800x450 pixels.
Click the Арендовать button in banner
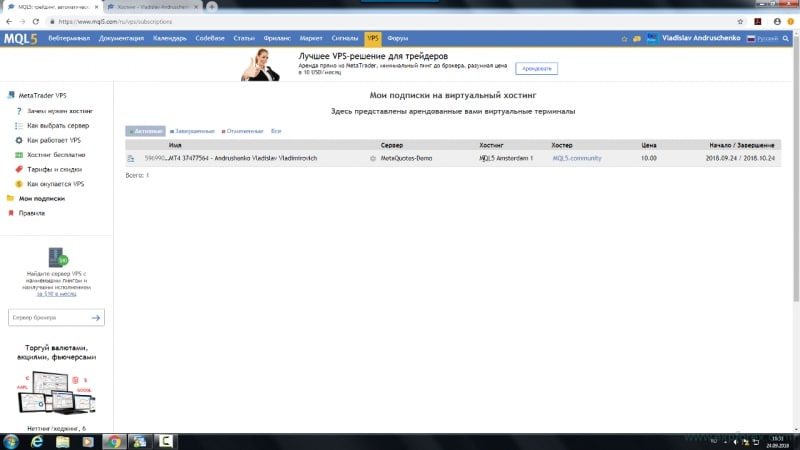[536, 68]
